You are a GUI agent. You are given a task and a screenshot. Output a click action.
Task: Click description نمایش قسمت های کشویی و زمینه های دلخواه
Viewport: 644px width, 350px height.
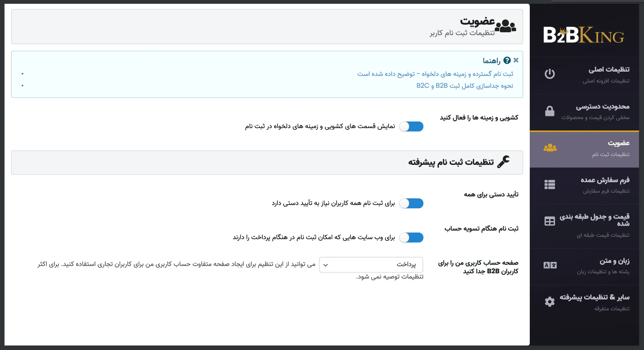coord(320,126)
